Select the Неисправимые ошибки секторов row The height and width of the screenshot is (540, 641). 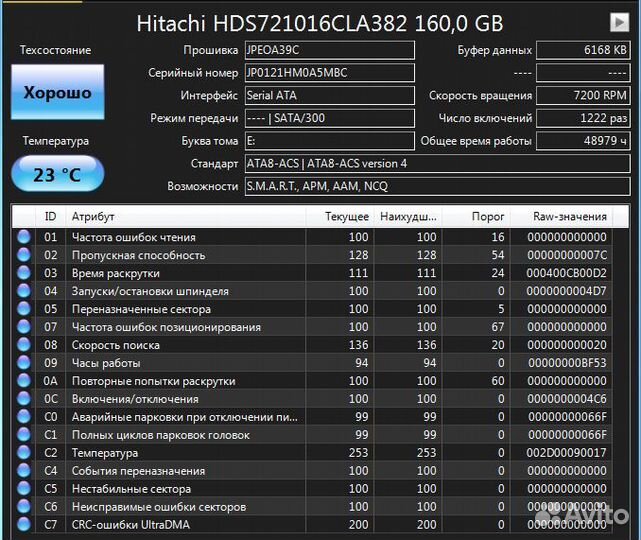[312, 507]
